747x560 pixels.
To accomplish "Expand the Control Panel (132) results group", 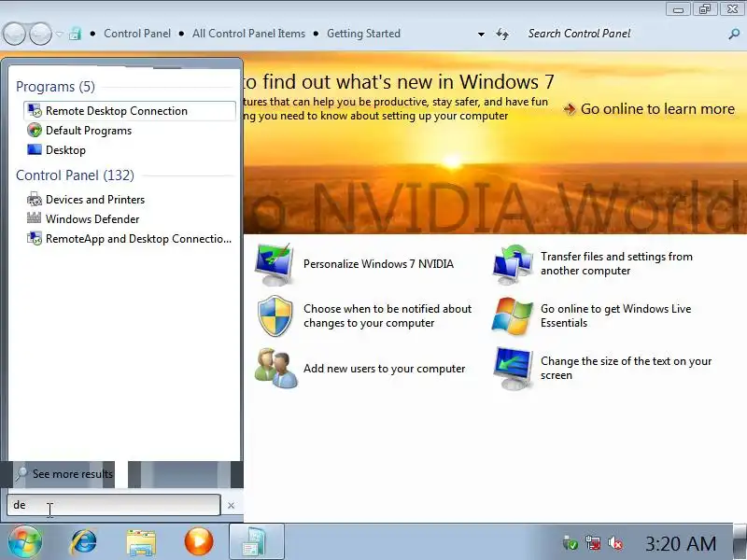I will click(75, 175).
